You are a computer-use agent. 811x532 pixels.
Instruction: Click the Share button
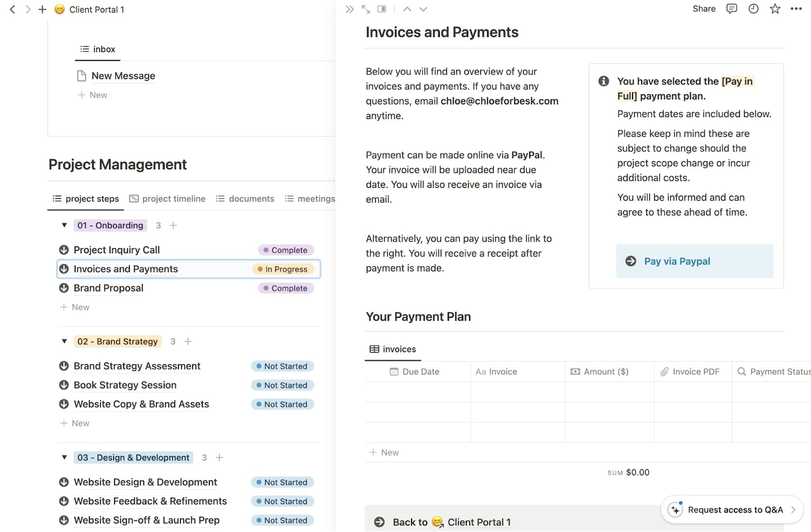click(704, 9)
